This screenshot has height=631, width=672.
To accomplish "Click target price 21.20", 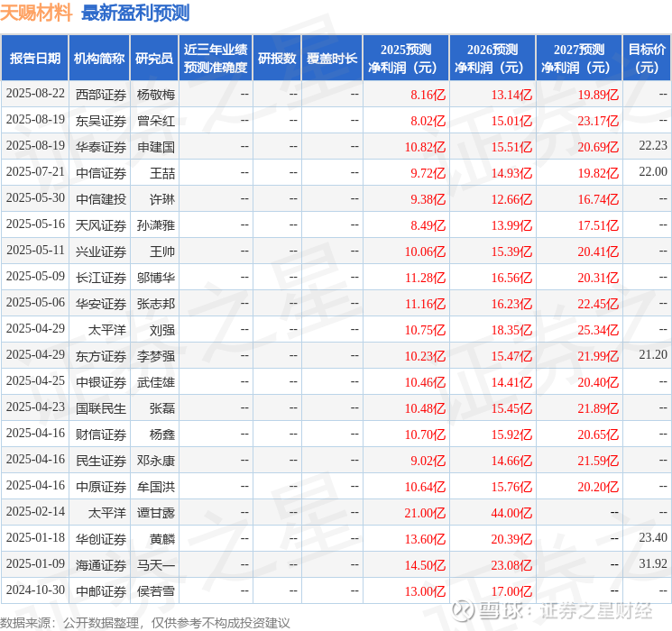I will coord(653,354).
